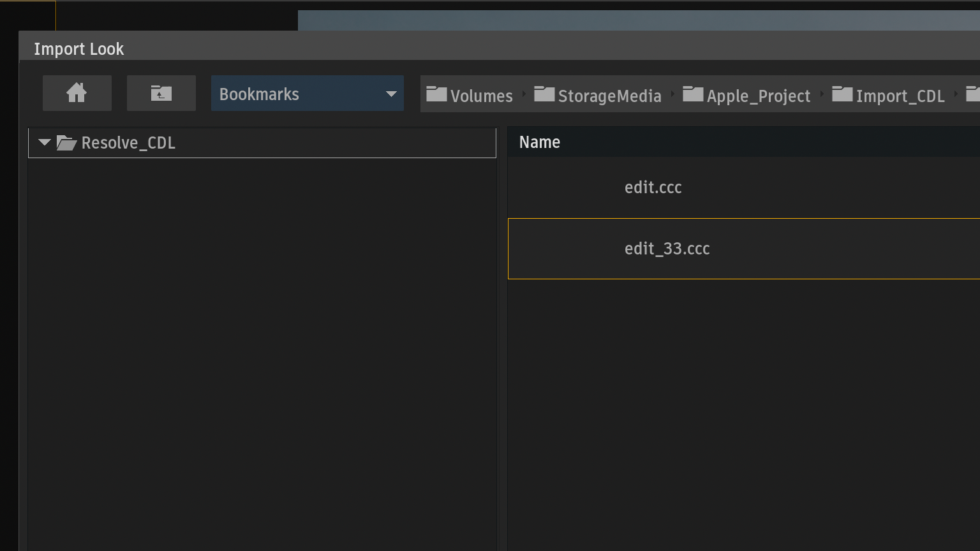The width and height of the screenshot is (980, 551).
Task: Click the Home directory icon button
Action: (77, 93)
